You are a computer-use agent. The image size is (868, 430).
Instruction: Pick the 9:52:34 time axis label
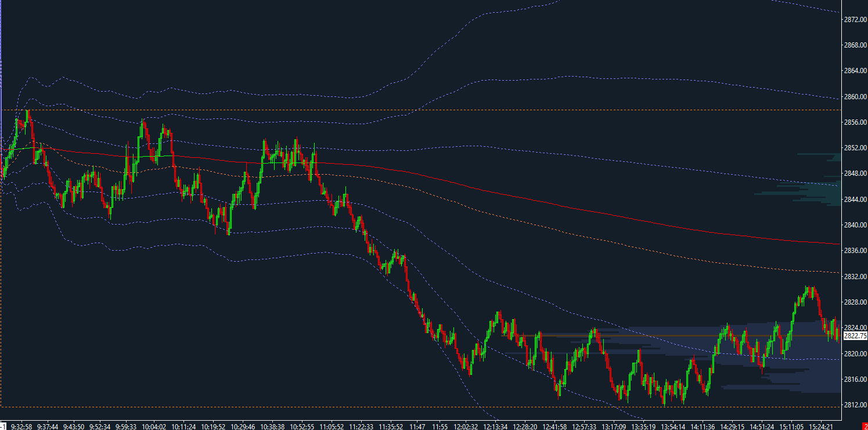click(x=100, y=427)
